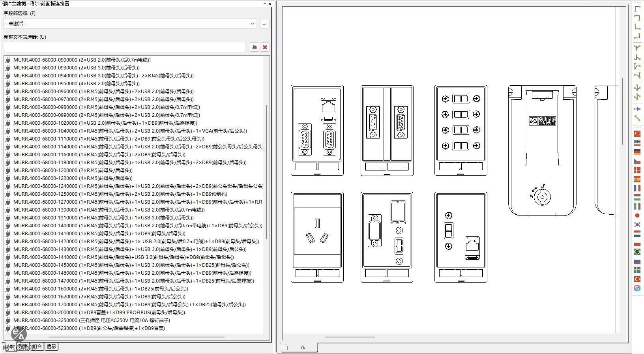Viewport: 644px width, 354px height.
Task: Switch to the 信息 tab
Action: [x=51, y=347]
